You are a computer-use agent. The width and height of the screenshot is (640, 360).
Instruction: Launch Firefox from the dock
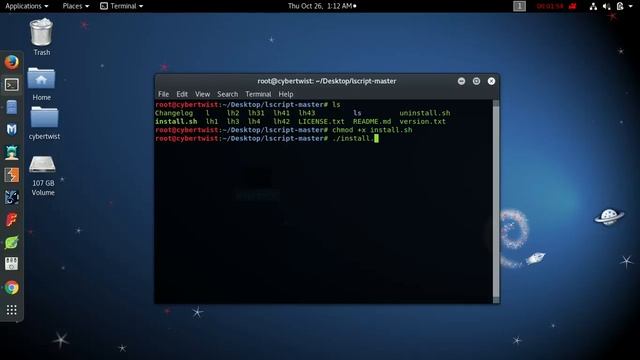click(x=11, y=62)
